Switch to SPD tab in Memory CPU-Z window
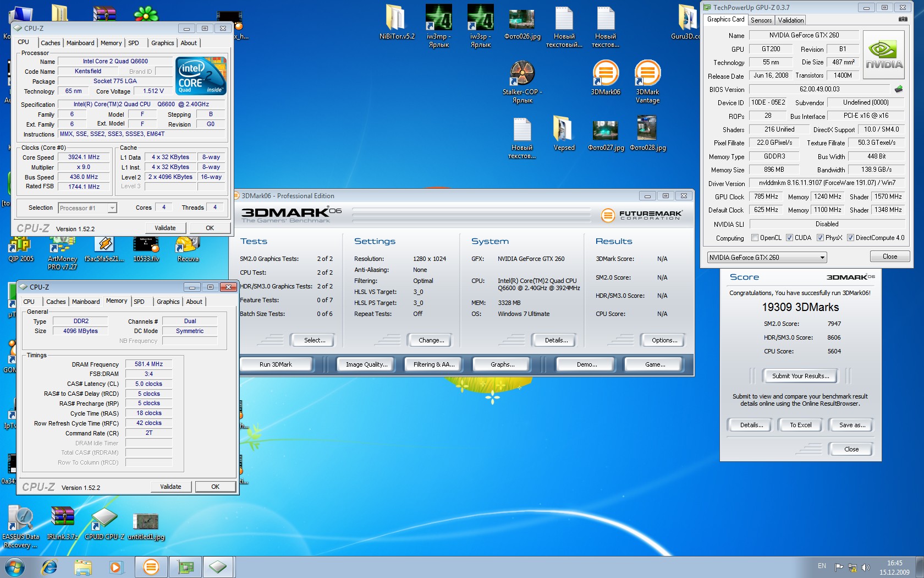Screen dimensions: 924x578 click(x=139, y=302)
